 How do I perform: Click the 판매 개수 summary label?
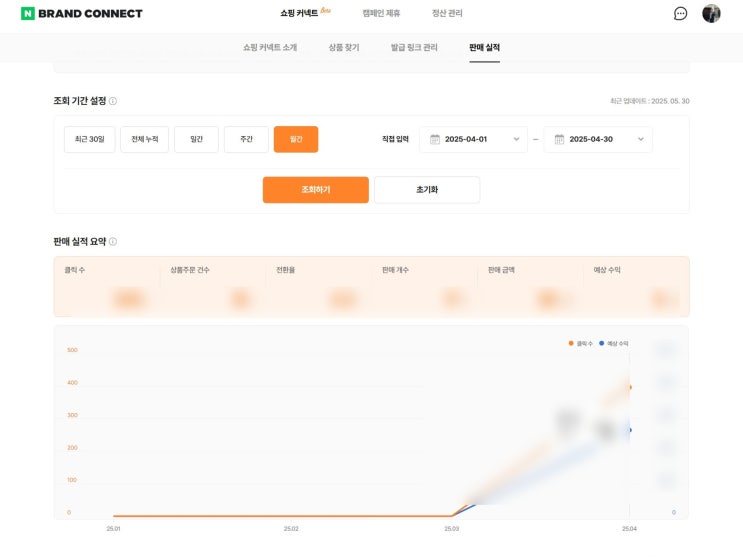click(395, 270)
